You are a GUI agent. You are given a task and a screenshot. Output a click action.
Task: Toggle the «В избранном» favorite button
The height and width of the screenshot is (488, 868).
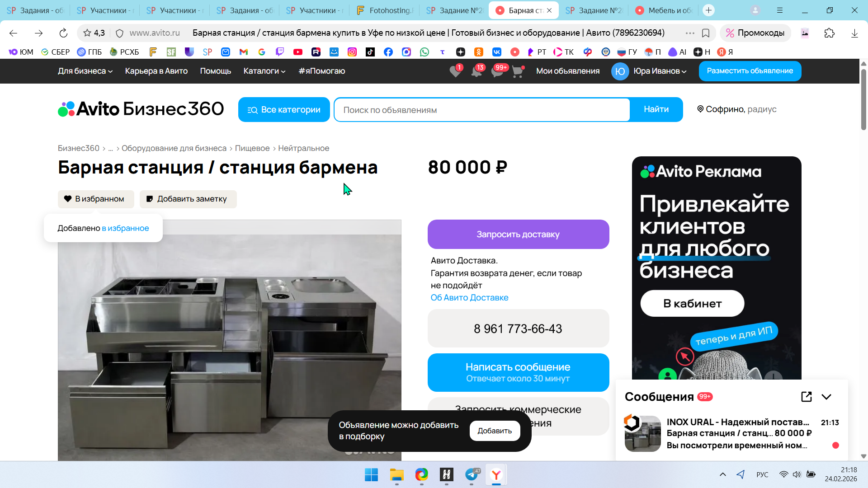coord(96,199)
